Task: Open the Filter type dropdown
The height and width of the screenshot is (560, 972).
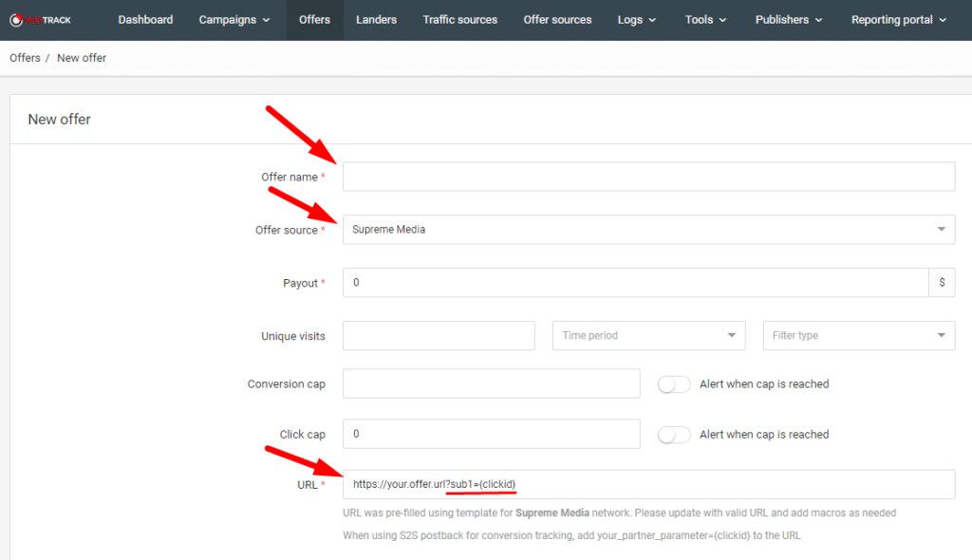Action: (x=858, y=335)
